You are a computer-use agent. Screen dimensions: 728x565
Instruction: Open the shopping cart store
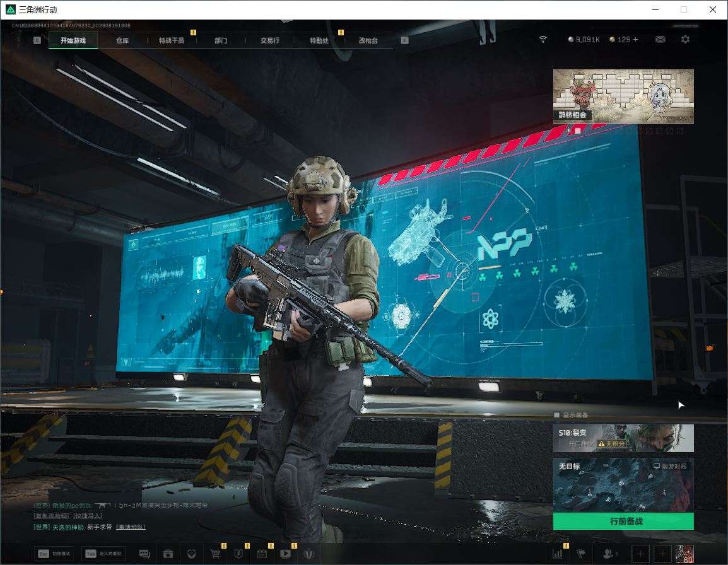coord(215,554)
